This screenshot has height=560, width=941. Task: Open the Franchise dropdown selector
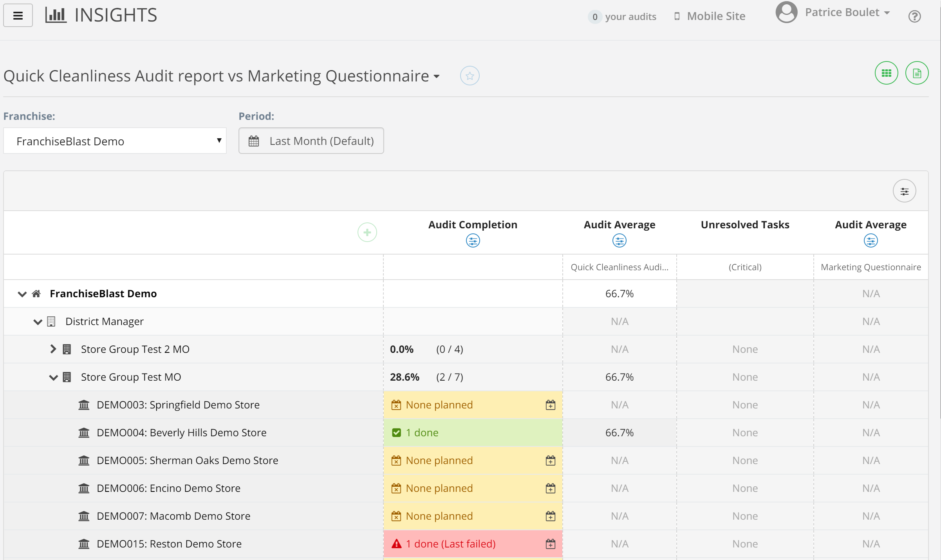click(x=115, y=141)
